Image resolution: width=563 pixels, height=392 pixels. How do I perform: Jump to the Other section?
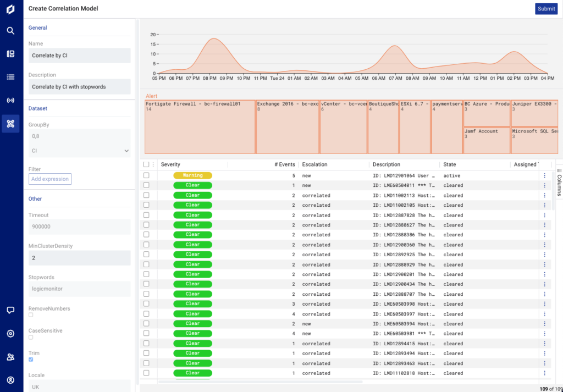point(35,199)
